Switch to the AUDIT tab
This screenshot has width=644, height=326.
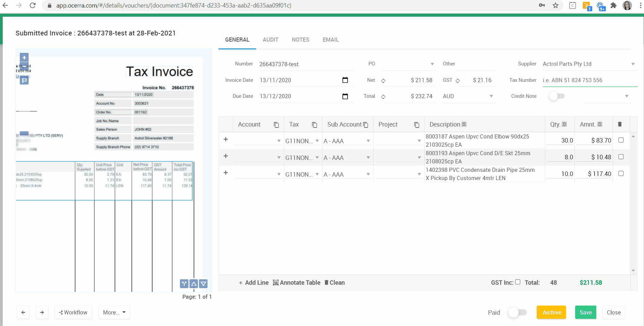coord(271,40)
